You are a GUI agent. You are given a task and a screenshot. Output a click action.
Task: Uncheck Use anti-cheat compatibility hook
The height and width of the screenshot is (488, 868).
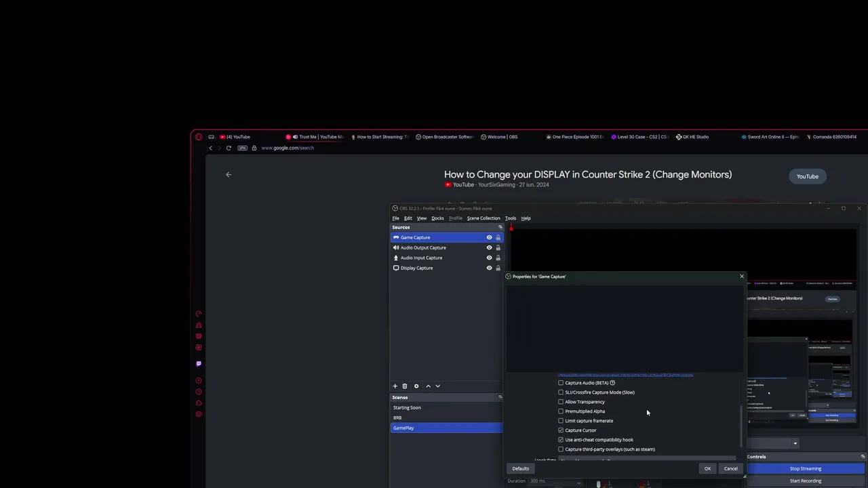[561, 440]
